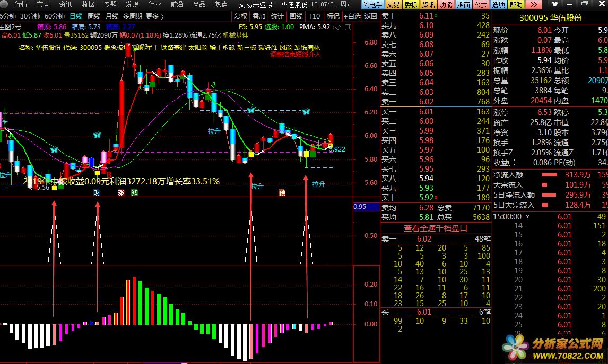Open the 数据 menu
Viewport: 608px width, 364px height.
[88, 5]
